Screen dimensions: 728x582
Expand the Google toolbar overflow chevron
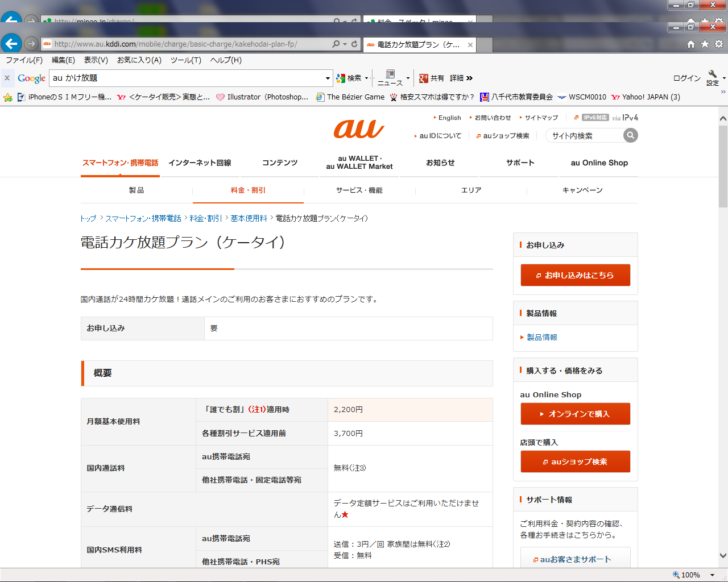(469, 78)
